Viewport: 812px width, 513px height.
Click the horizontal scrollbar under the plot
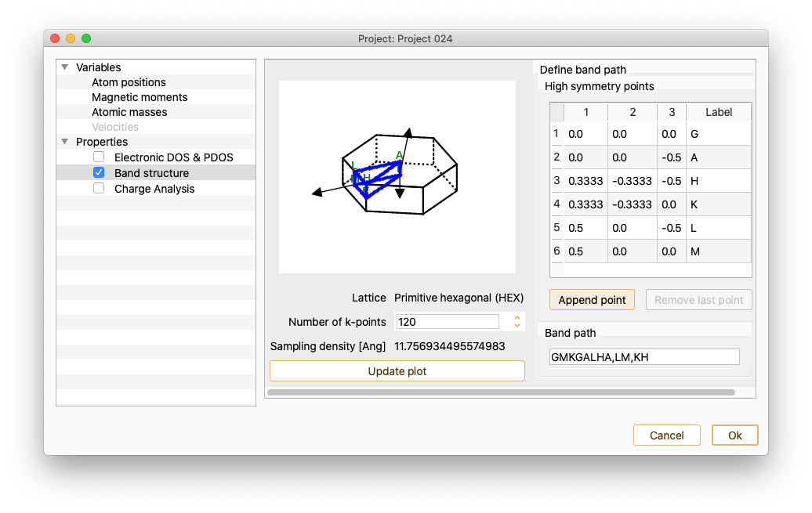click(501, 392)
